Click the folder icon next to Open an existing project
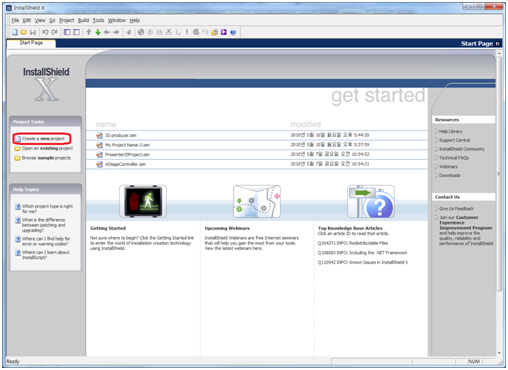Screen dimensions: 508x370 tap(18, 148)
